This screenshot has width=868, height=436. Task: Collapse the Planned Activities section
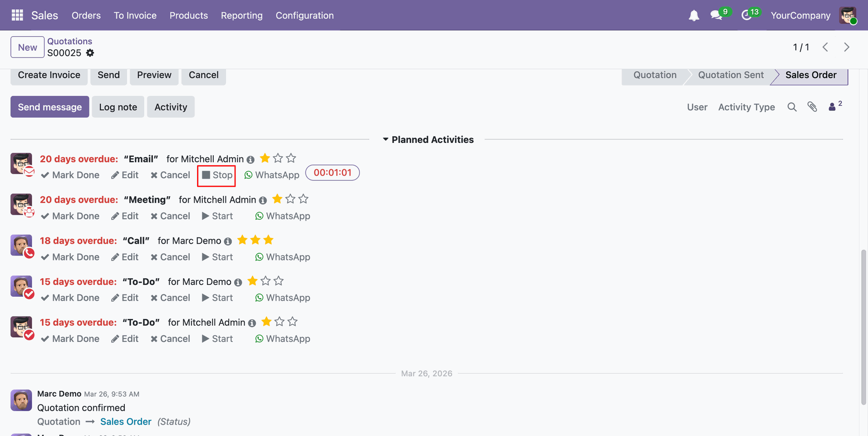point(386,139)
